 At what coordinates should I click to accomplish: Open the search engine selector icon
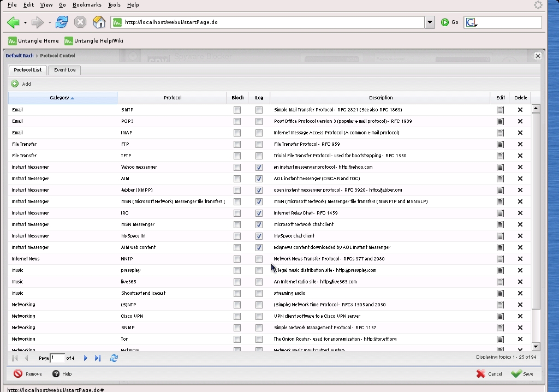pos(471,22)
